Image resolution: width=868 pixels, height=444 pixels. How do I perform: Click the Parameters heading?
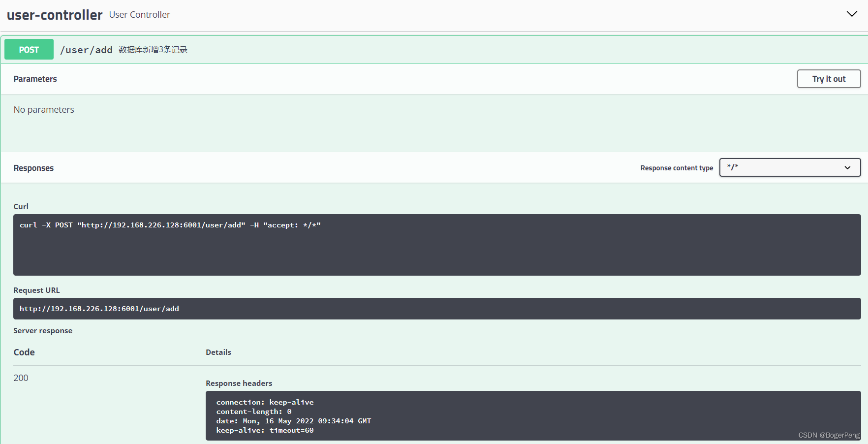pyautogui.click(x=35, y=79)
